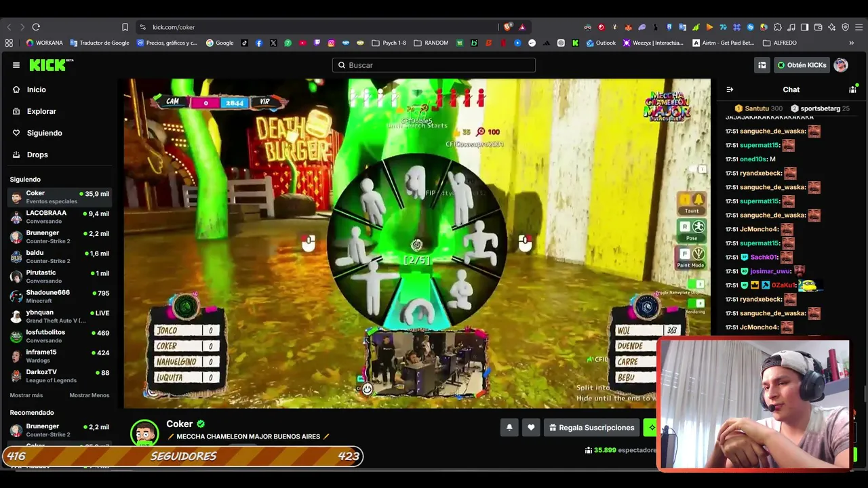Image resolution: width=868 pixels, height=488 pixels.
Task: Bookmark this page in the address bar
Action: 125,27
